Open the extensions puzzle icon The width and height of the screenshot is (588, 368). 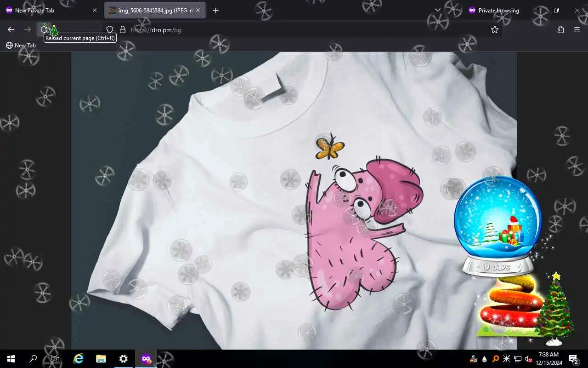tap(560, 29)
